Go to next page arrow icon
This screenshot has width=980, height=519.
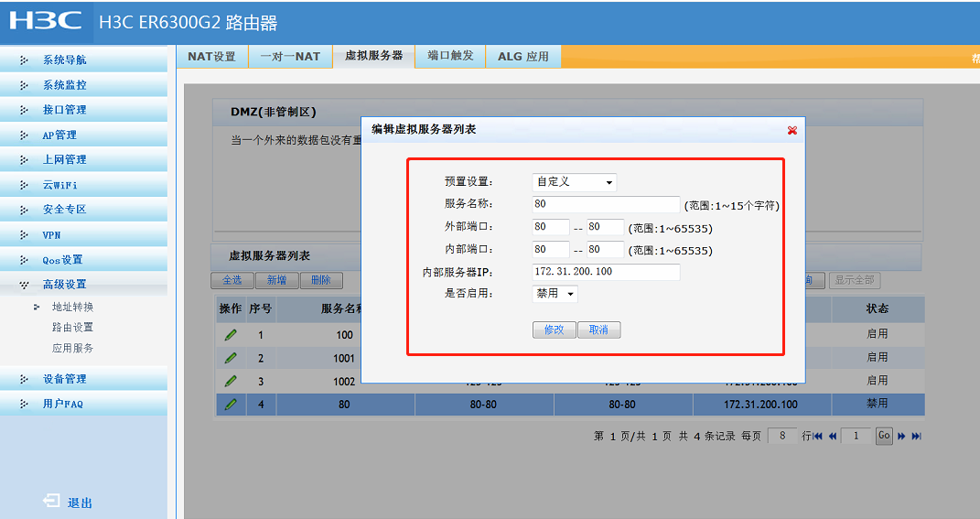[901, 436]
